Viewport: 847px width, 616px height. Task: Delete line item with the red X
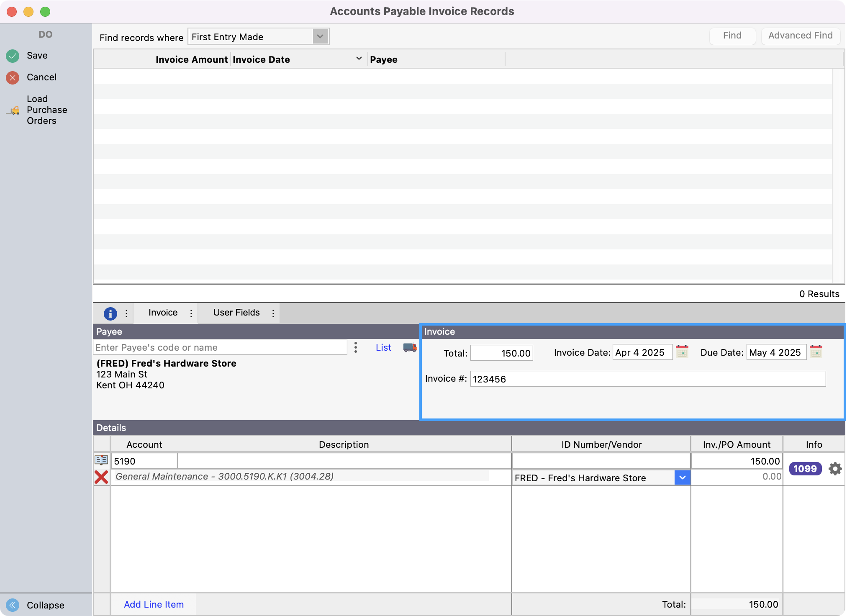(x=101, y=477)
